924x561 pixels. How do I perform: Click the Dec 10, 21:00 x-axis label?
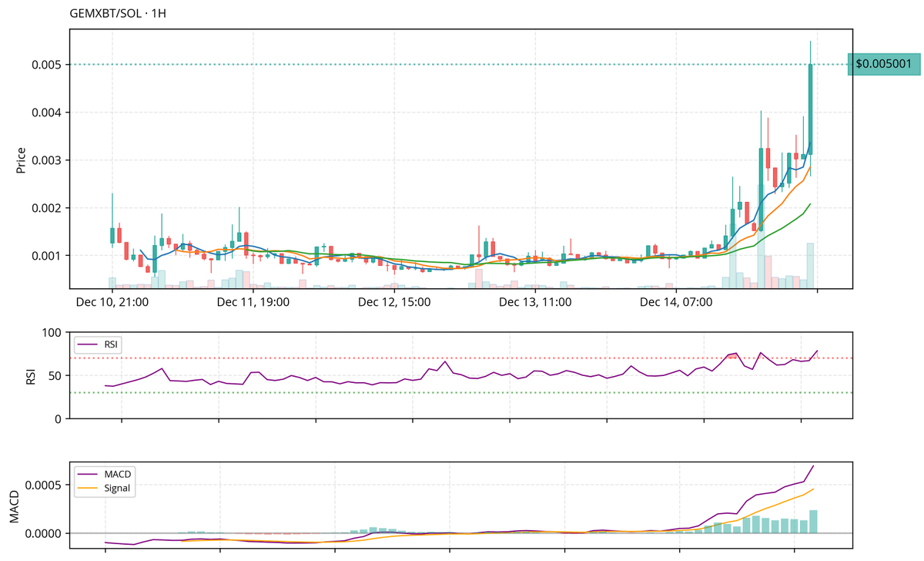click(x=112, y=302)
